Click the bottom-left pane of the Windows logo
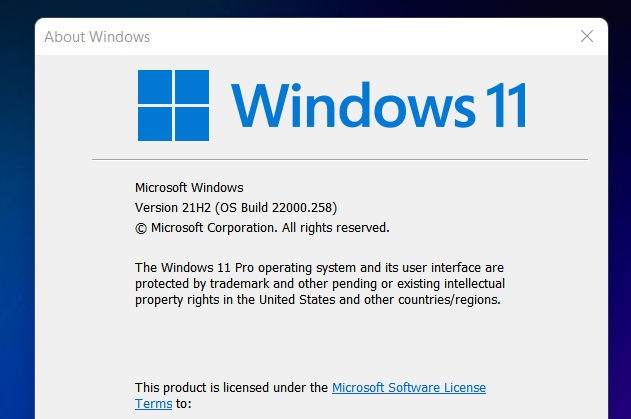631x419 pixels. (155, 124)
